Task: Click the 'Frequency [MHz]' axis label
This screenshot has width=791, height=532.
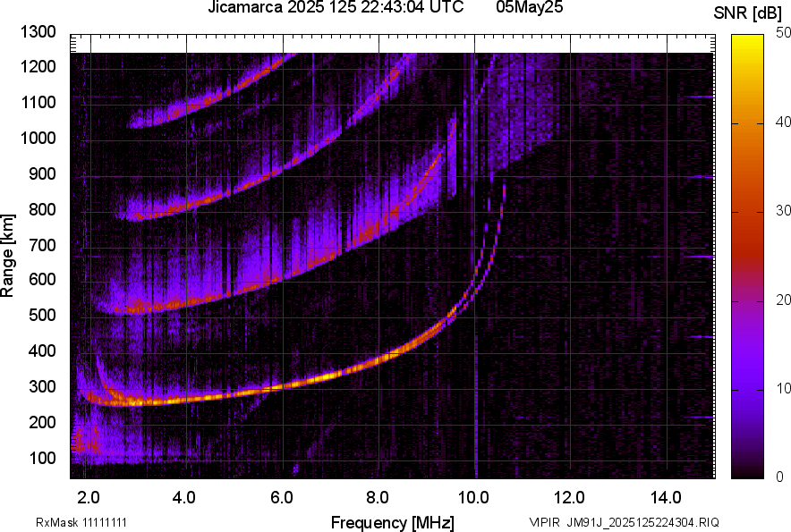Action: coord(393,522)
